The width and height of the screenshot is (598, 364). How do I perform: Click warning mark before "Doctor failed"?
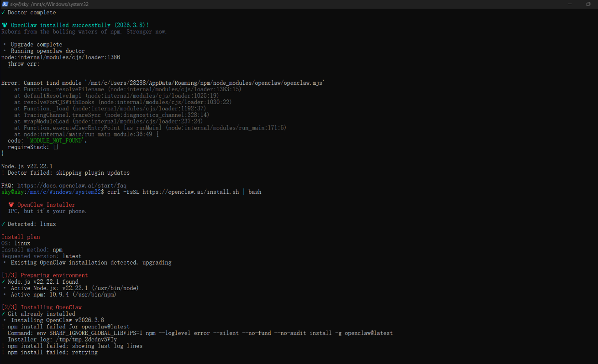coord(3,173)
